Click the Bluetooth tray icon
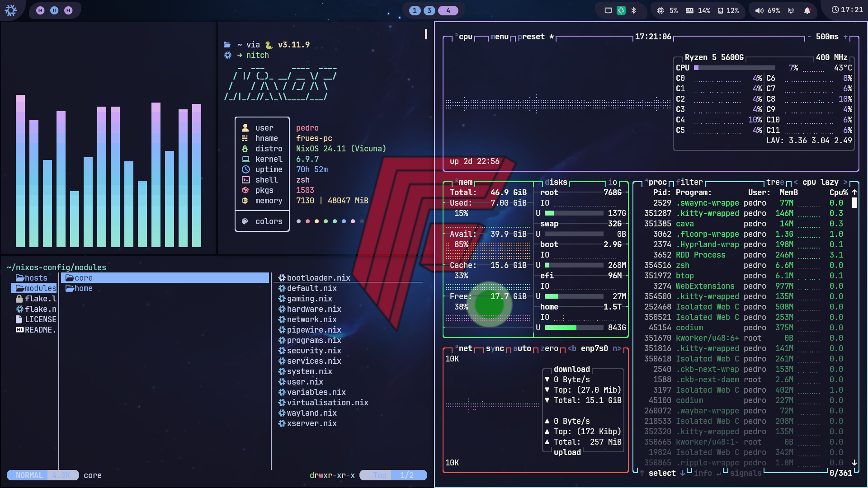The width and height of the screenshot is (868, 488). coord(633,10)
